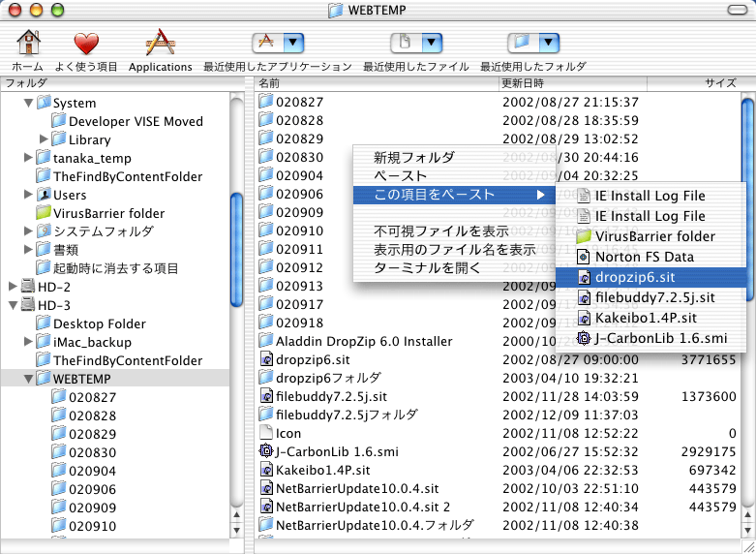Expand the システムフォルダ tree item
Viewport: 756px width, 554px height.
point(28,231)
